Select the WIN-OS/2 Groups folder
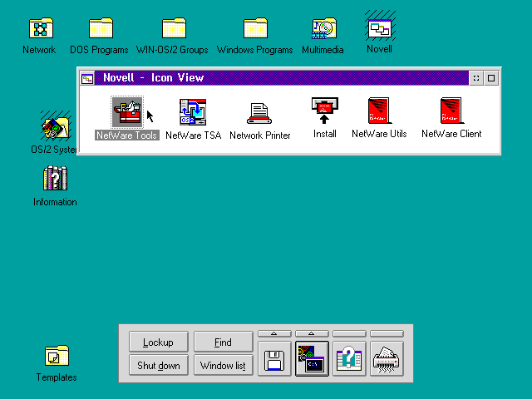Screen dimensions: 532x399 tap(174, 27)
